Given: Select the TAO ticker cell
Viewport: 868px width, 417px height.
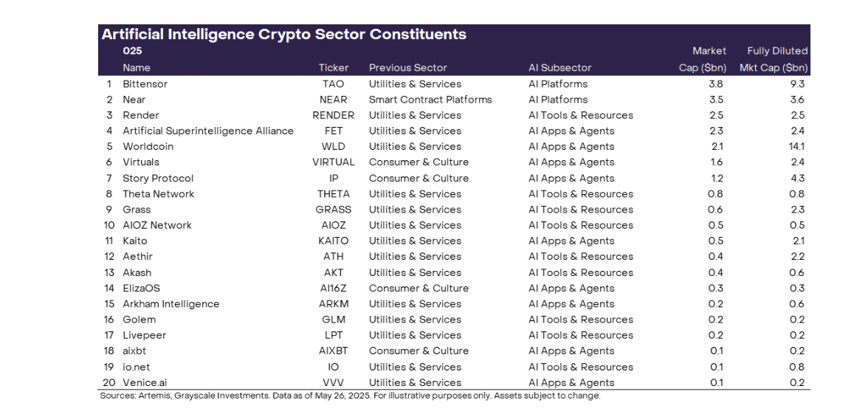Looking at the screenshot, I should click(334, 84).
